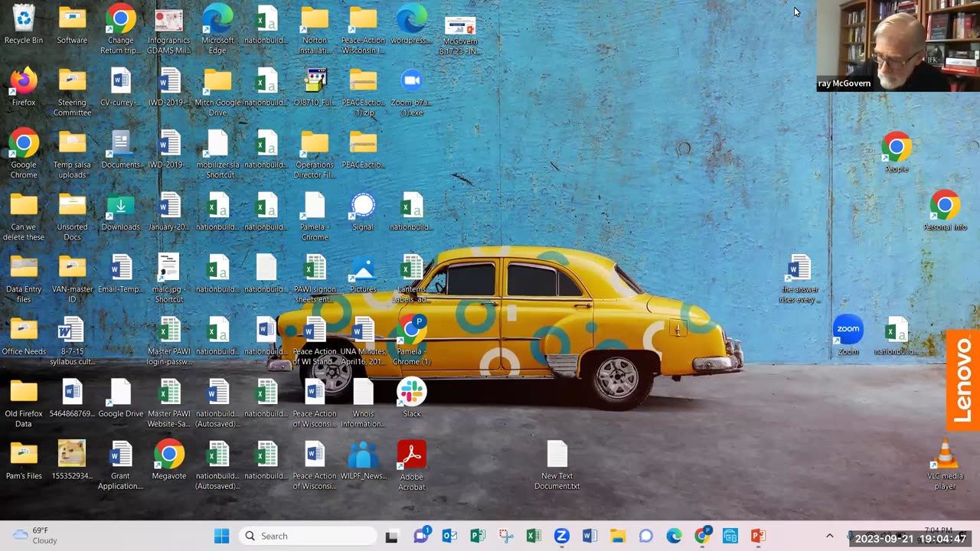Select the Software folder icon

coord(72,24)
